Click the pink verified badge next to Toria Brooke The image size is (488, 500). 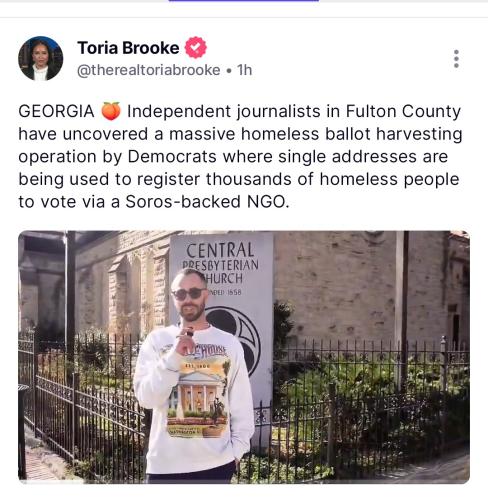pyautogui.click(x=196, y=48)
